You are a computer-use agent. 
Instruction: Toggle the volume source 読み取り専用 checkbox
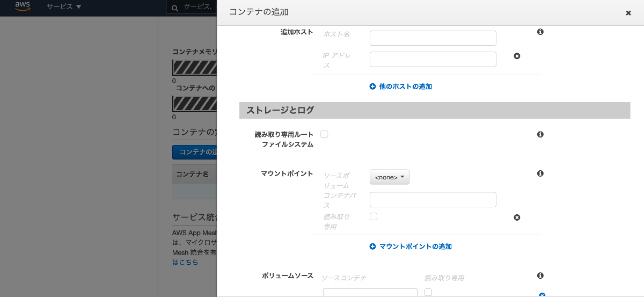pos(428,292)
